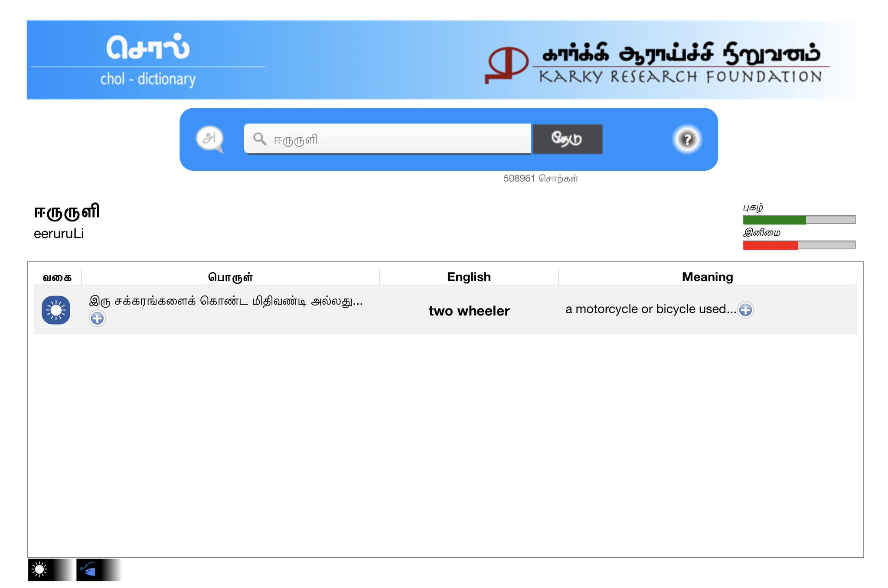Expand the Tamil பொருள் definition with plus
Viewport: 888px width, 588px height.
point(97,318)
